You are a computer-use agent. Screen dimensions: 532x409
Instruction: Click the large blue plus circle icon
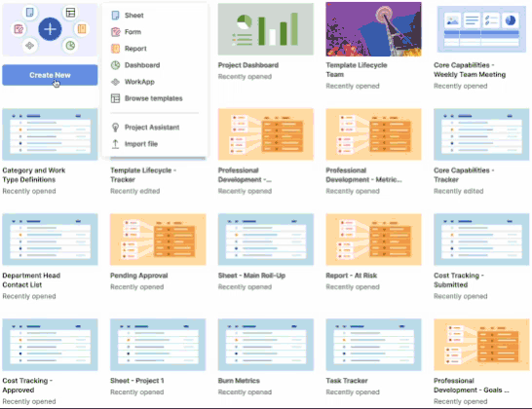pos(50,29)
